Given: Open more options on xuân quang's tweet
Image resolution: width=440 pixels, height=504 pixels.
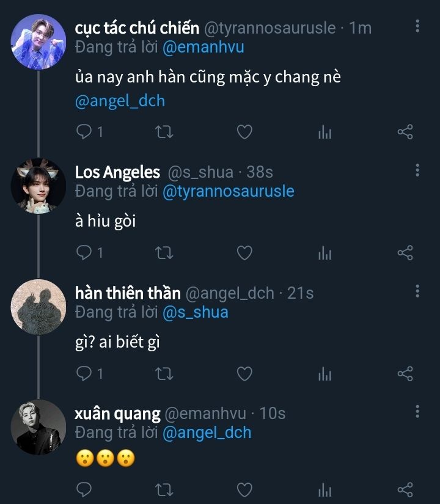Looking at the screenshot, I should point(417,411).
